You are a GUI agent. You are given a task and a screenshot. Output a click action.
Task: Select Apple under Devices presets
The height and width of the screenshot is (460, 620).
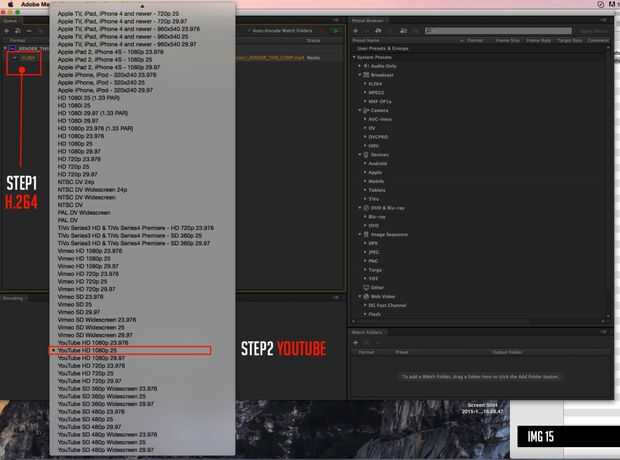(375, 172)
